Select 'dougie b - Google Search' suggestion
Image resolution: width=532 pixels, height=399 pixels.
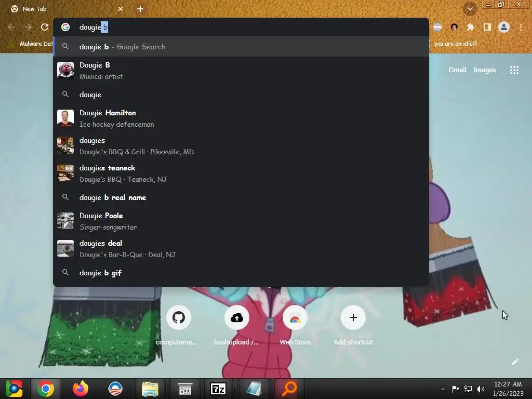pyautogui.click(x=241, y=47)
